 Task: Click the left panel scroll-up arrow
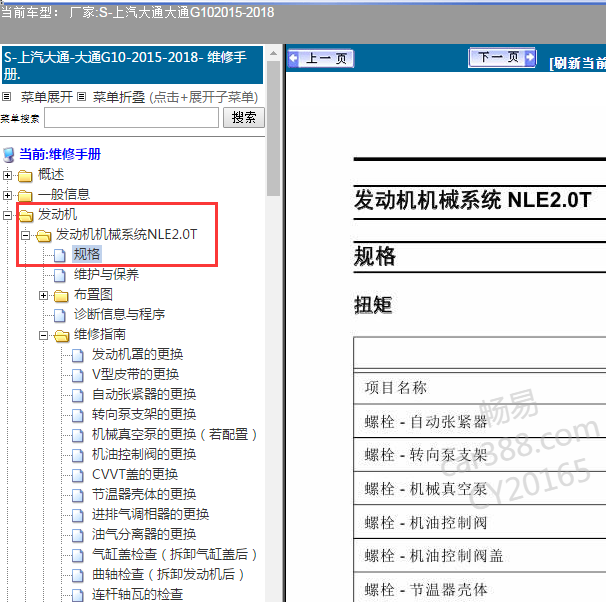(x=273, y=53)
